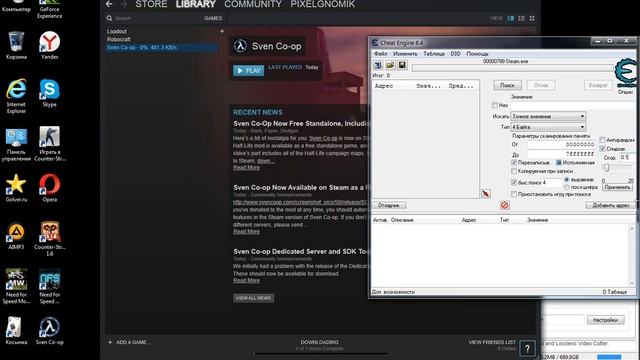Open the Table menu in Cheat Engine
Viewport: 640px width, 360px height.
pyautogui.click(x=434, y=54)
